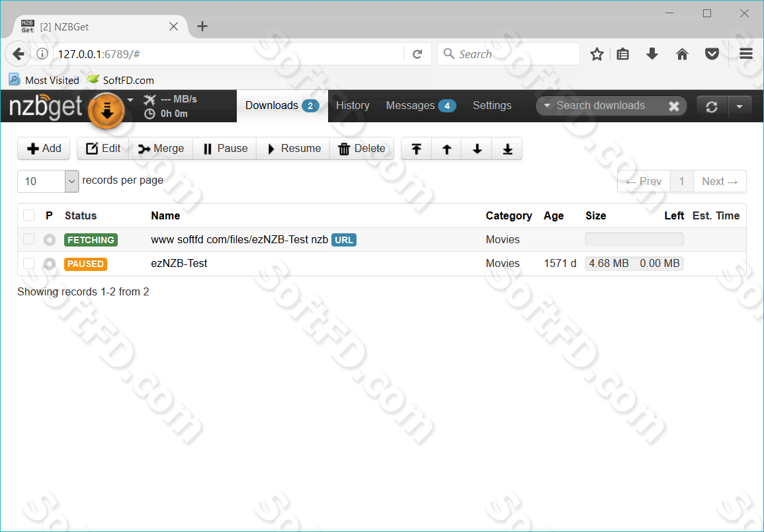Click the priority circle on the PAUSED row
The height and width of the screenshot is (532, 764).
coord(49,264)
